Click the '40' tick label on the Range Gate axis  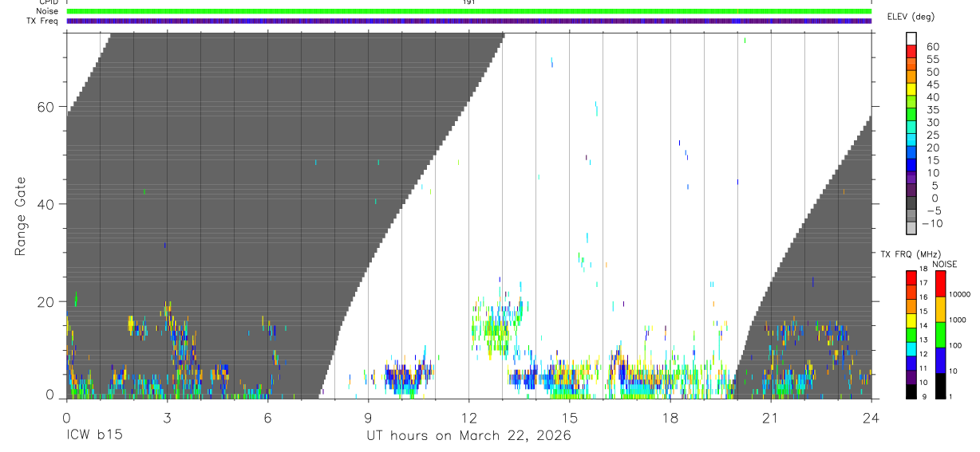46,204
